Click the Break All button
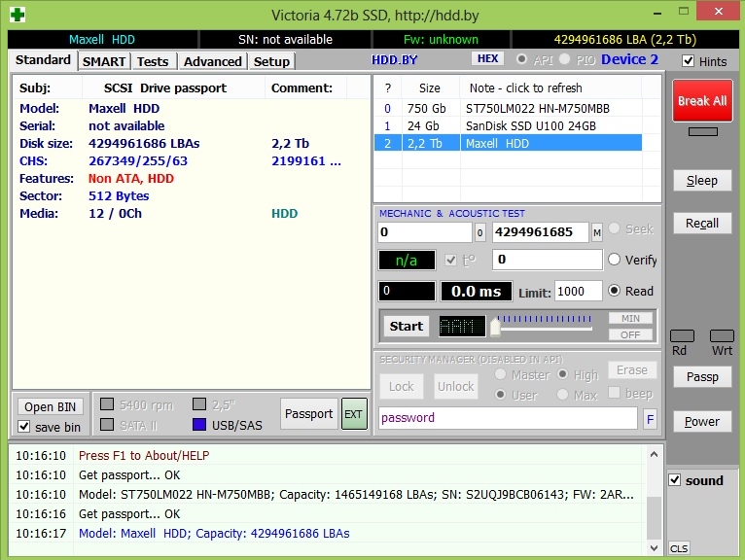This screenshot has height=560, width=745. 702,101
